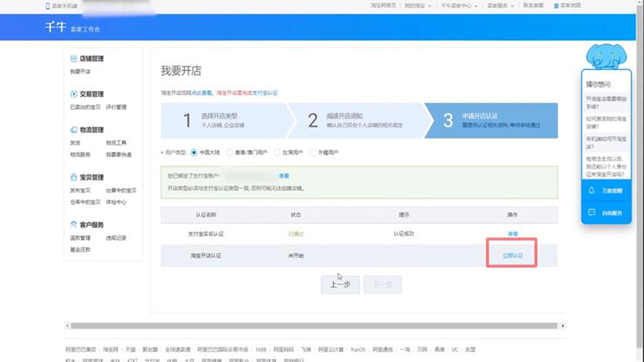
Task: Click the 1688 footer link
Action: [261, 350]
